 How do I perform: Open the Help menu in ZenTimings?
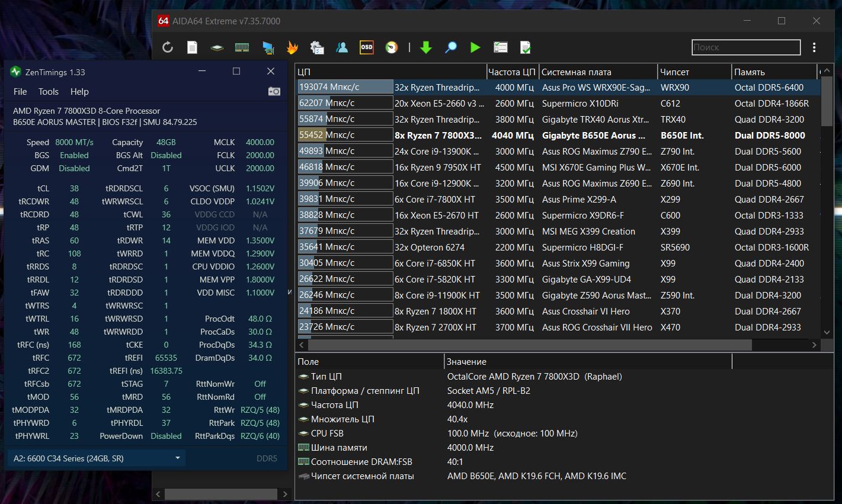tap(79, 92)
